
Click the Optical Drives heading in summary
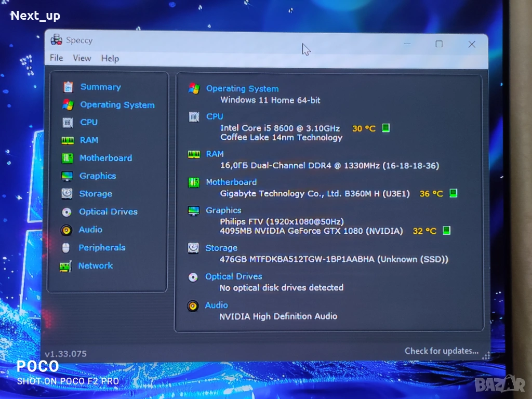pos(233,276)
